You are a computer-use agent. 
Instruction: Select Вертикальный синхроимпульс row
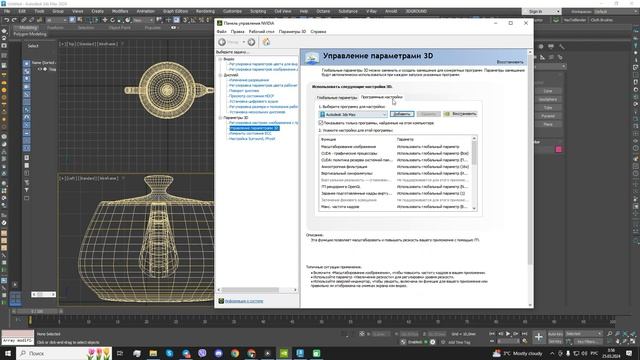pyautogui.click(x=395, y=173)
